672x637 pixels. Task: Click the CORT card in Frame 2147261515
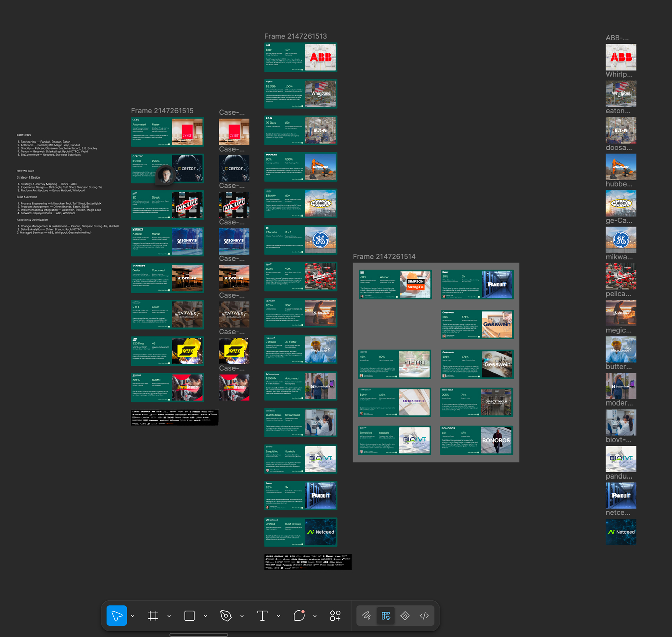pyautogui.click(x=167, y=132)
